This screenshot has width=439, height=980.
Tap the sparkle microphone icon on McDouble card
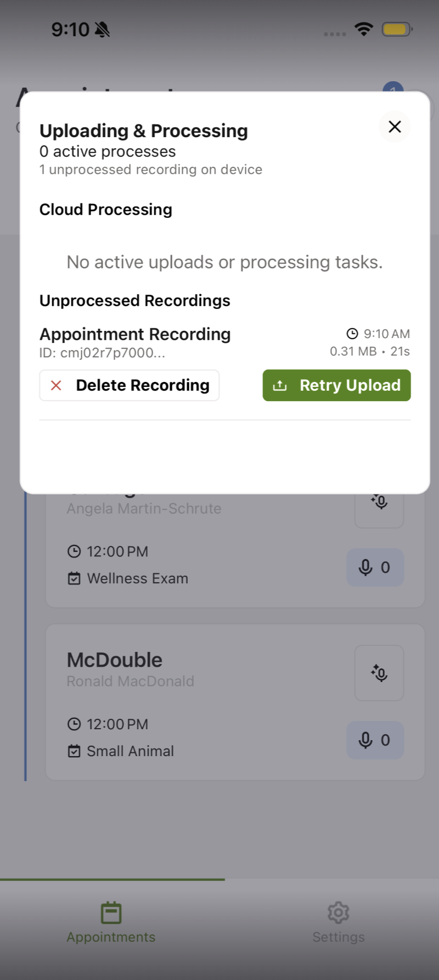point(379,673)
